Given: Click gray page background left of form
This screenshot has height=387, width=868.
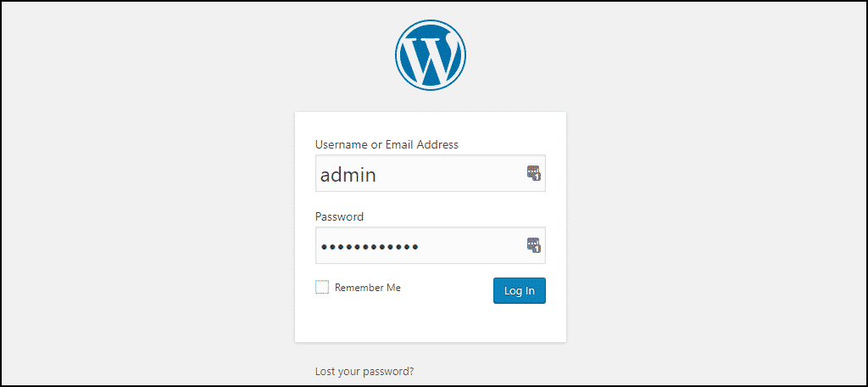Looking at the screenshot, I should click(x=149, y=222).
